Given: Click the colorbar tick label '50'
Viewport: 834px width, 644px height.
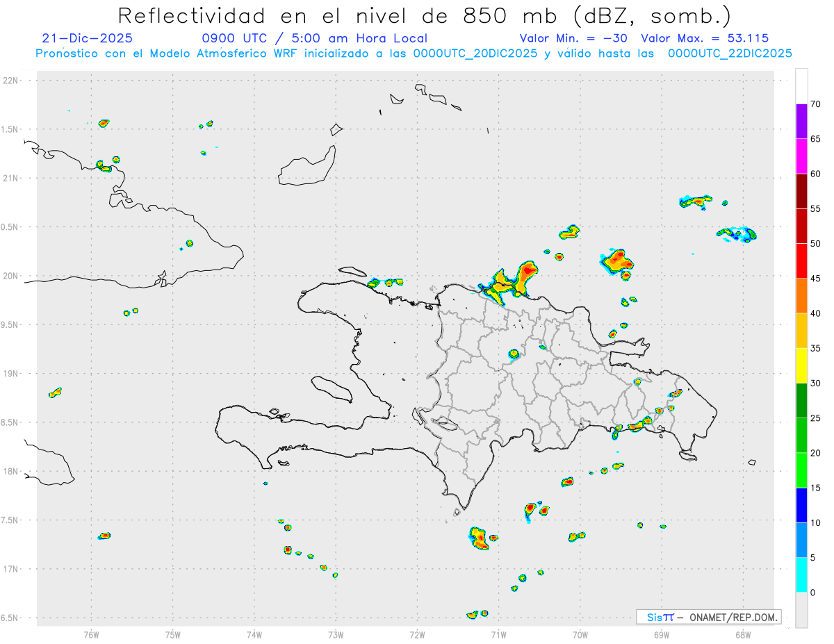Looking at the screenshot, I should (815, 244).
